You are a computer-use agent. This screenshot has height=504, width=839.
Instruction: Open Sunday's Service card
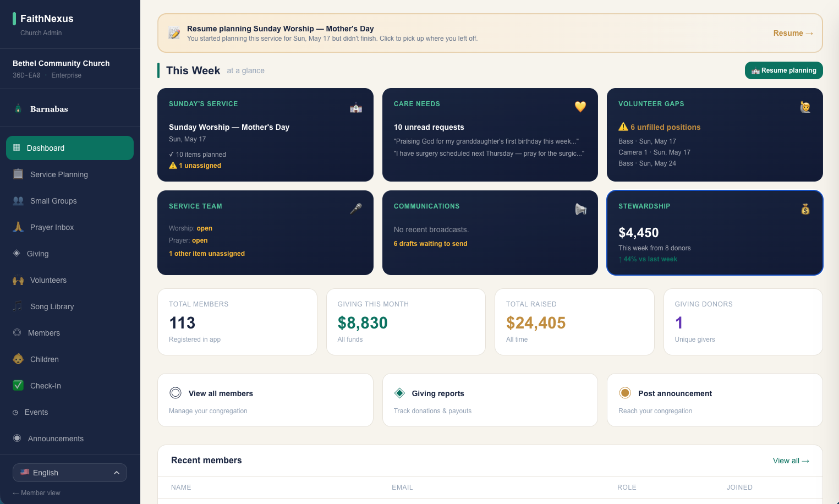coord(265,135)
